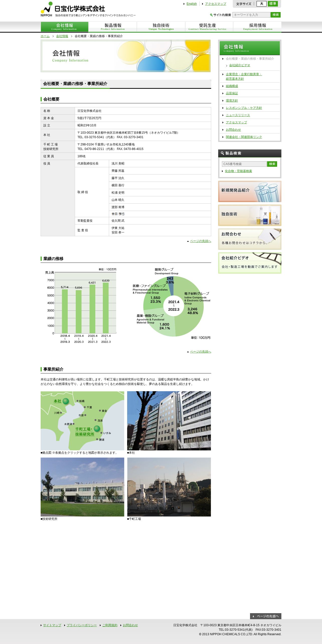The height and width of the screenshot is (644, 322).
Task: Click the 189名 employee count cell
Action: tap(143, 156)
